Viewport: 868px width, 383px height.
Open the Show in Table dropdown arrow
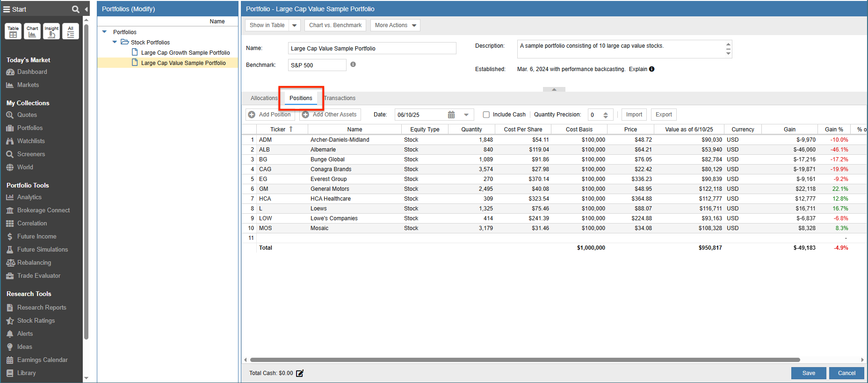tap(295, 25)
